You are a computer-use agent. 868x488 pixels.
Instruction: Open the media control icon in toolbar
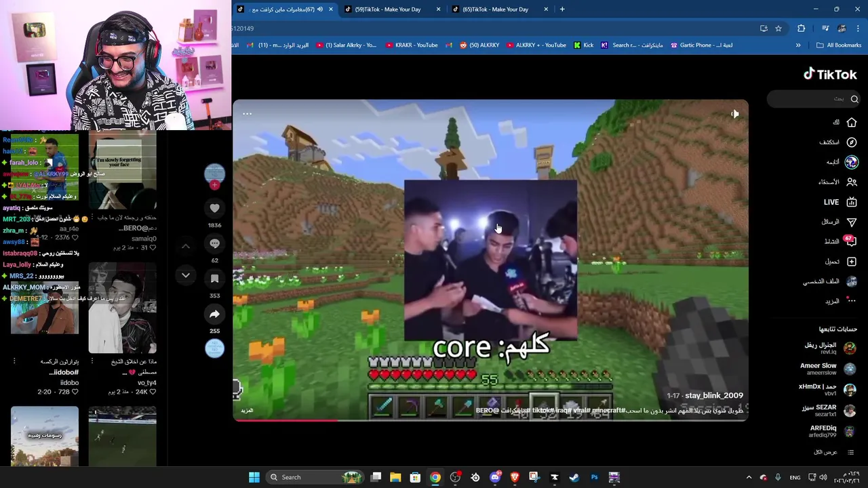point(825,28)
